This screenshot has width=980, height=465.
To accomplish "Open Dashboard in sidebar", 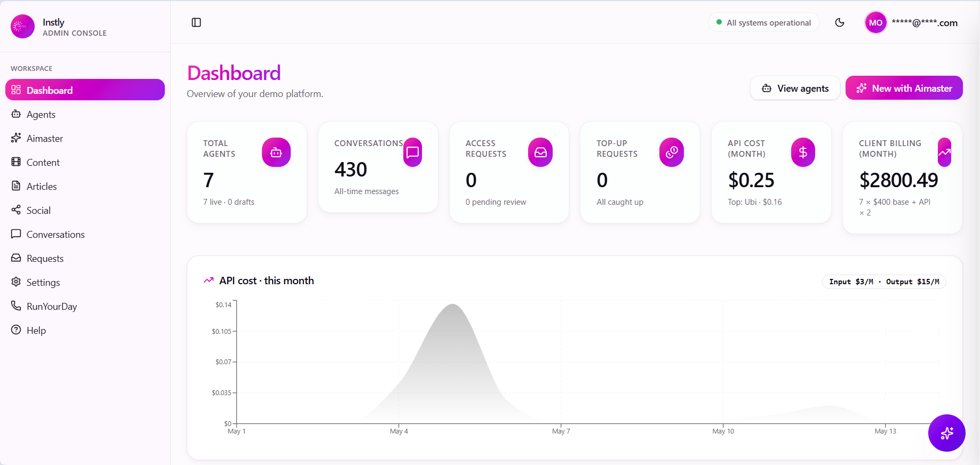I will [x=85, y=90].
